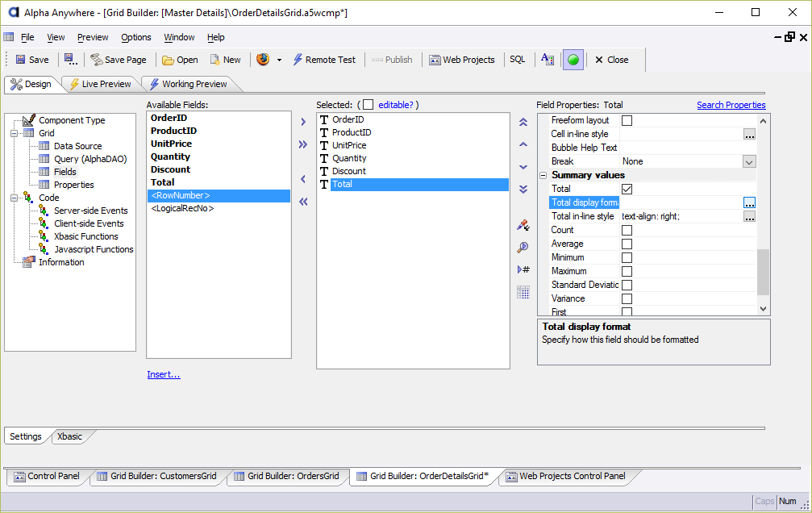This screenshot has height=513, width=812.
Task: Collapse the Code tree node
Action: tap(14, 198)
